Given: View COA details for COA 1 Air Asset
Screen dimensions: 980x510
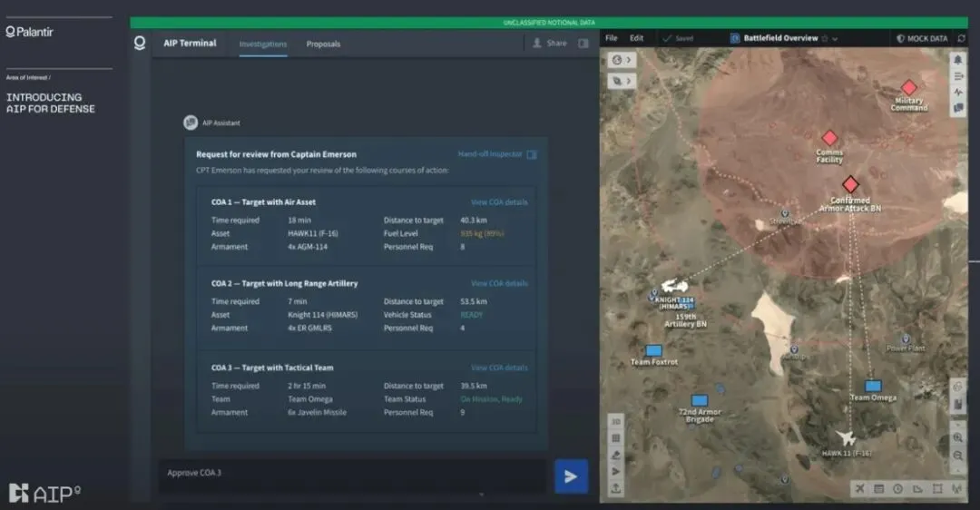Looking at the screenshot, I should click(x=499, y=202).
